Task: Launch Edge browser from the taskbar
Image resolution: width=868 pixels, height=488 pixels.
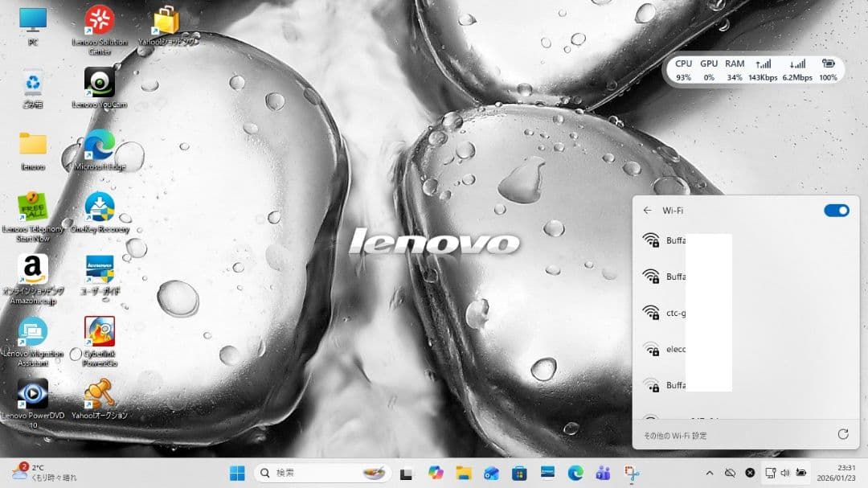Action: click(575, 473)
